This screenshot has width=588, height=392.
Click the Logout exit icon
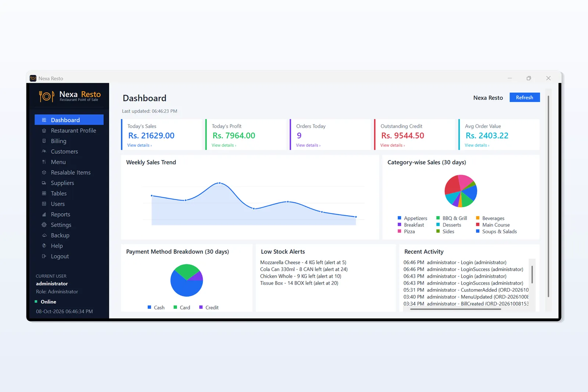[x=44, y=256]
